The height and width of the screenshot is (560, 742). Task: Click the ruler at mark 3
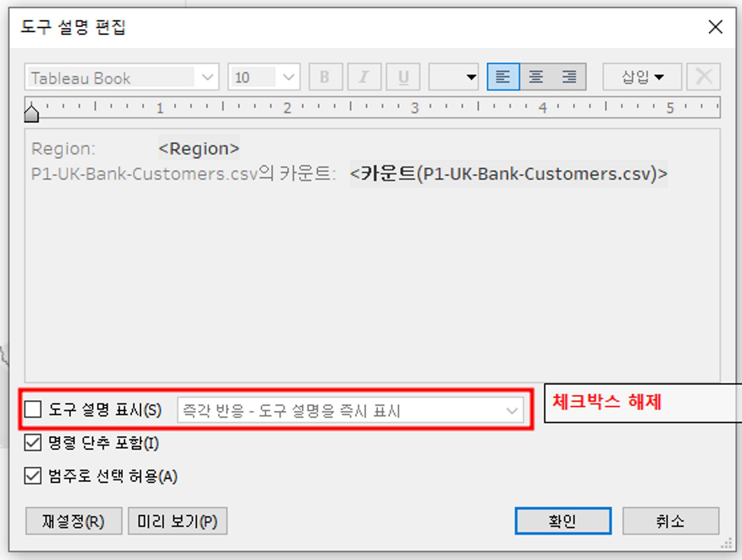click(x=414, y=107)
